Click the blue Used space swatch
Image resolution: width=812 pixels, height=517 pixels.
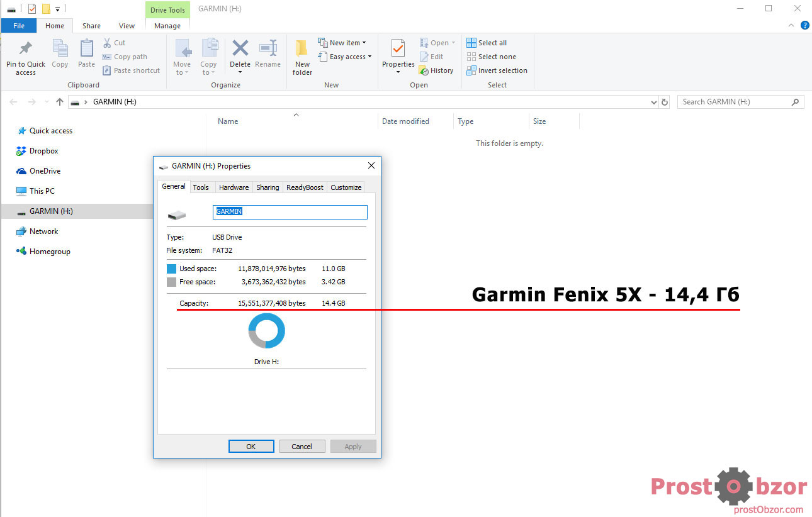pos(171,269)
